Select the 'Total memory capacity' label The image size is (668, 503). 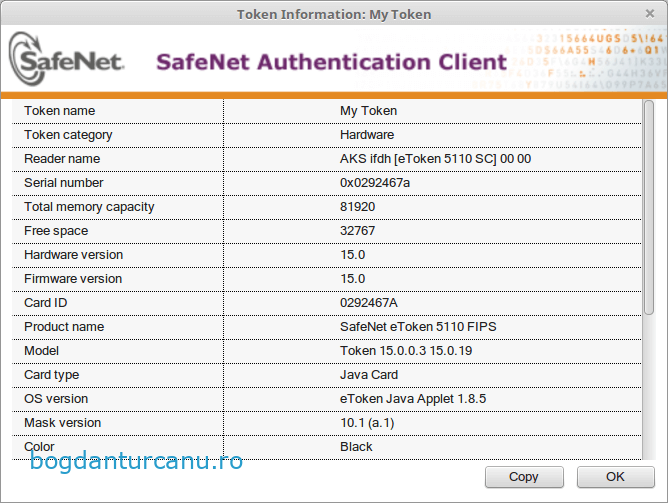(x=89, y=207)
